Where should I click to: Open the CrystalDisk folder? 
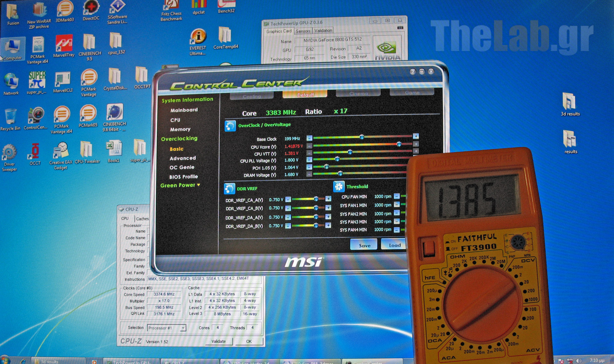pos(115,79)
